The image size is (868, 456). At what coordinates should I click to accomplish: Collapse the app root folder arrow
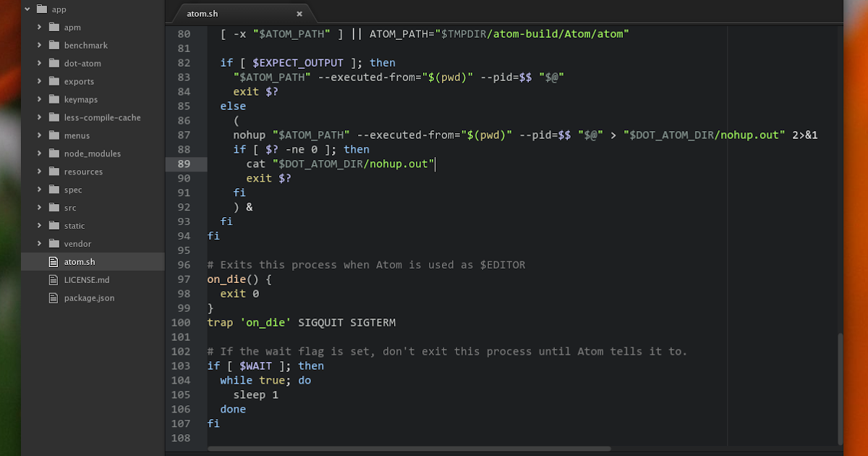(27, 9)
